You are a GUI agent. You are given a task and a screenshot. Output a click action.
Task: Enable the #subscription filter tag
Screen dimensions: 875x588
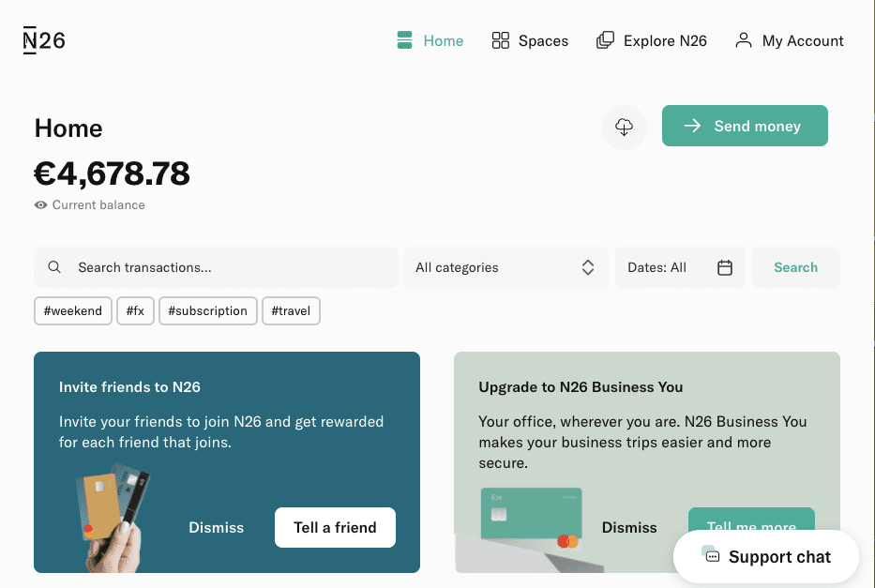coord(207,310)
